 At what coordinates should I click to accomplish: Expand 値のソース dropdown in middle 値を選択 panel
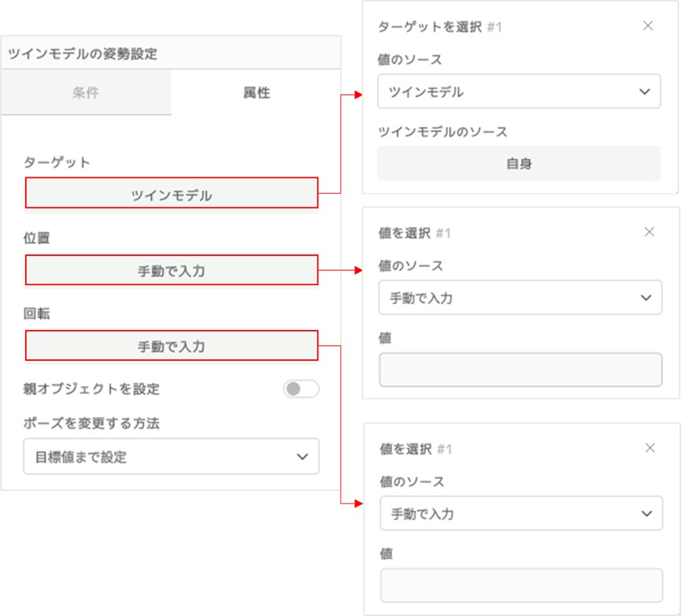(520, 298)
